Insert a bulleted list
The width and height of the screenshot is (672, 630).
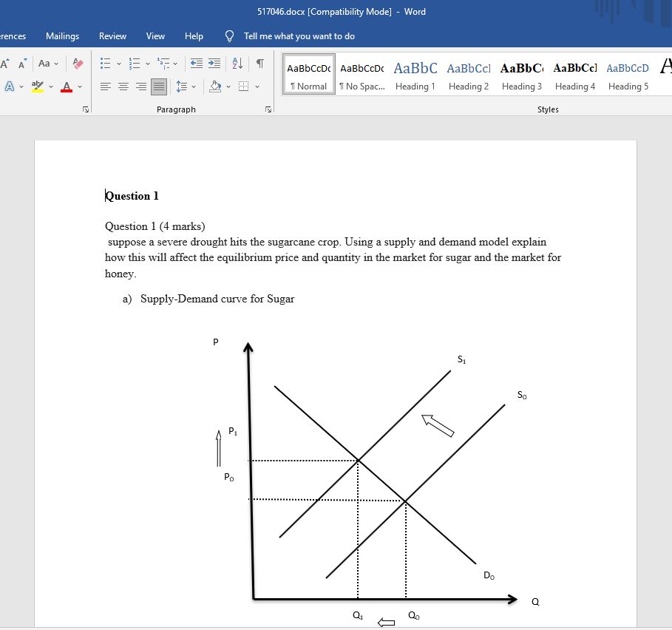106,64
